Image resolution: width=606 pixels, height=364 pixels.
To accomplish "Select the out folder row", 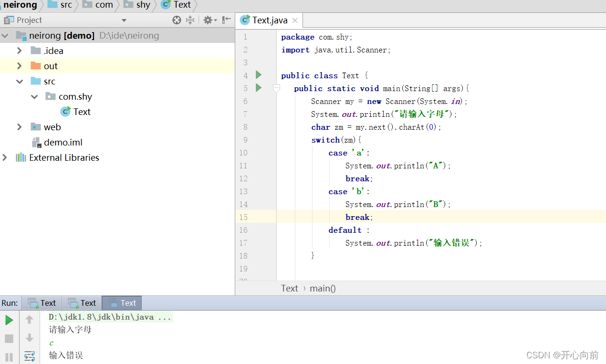I will (117, 66).
